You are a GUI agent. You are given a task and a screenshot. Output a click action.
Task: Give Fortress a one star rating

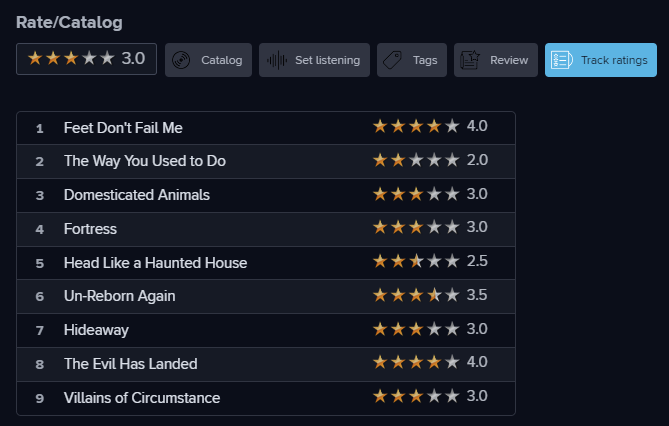[x=380, y=227]
